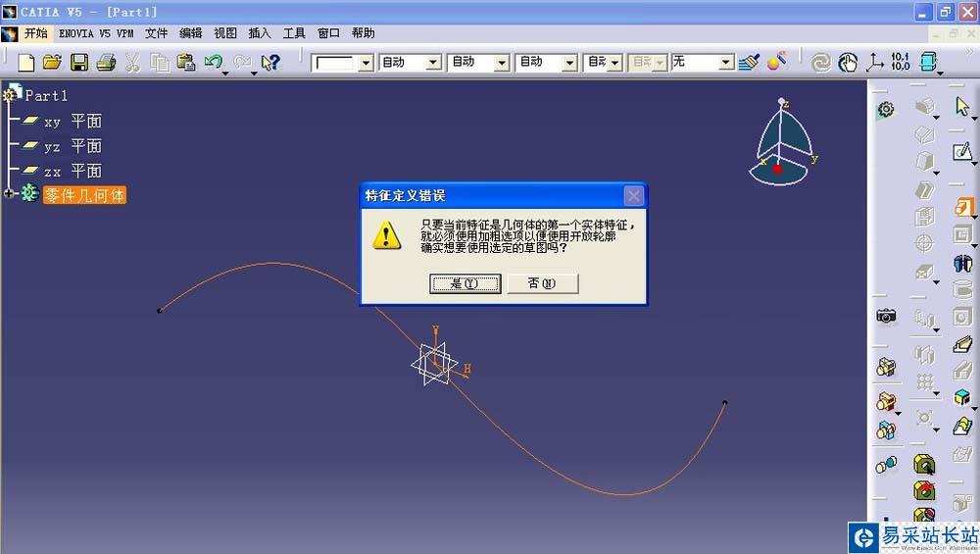Close the 特征定义错误 dialog
Viewport: 980px width, 554px height.
[x=634, y=196]
